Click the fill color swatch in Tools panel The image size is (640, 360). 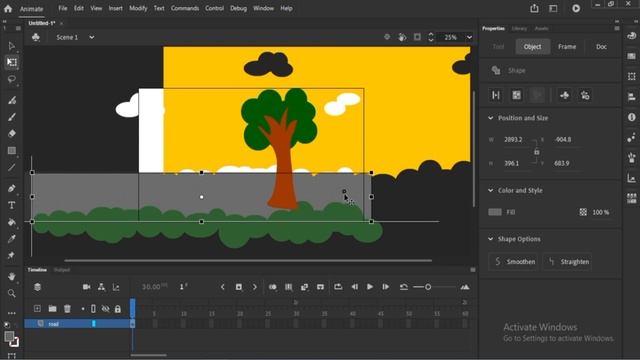click(9, 337)
